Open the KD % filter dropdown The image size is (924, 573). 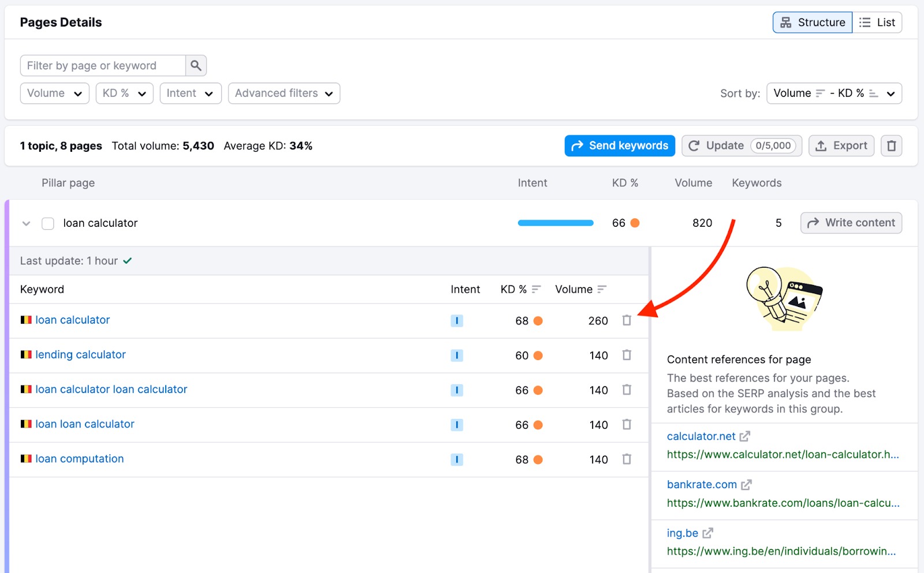pos(124,93)
